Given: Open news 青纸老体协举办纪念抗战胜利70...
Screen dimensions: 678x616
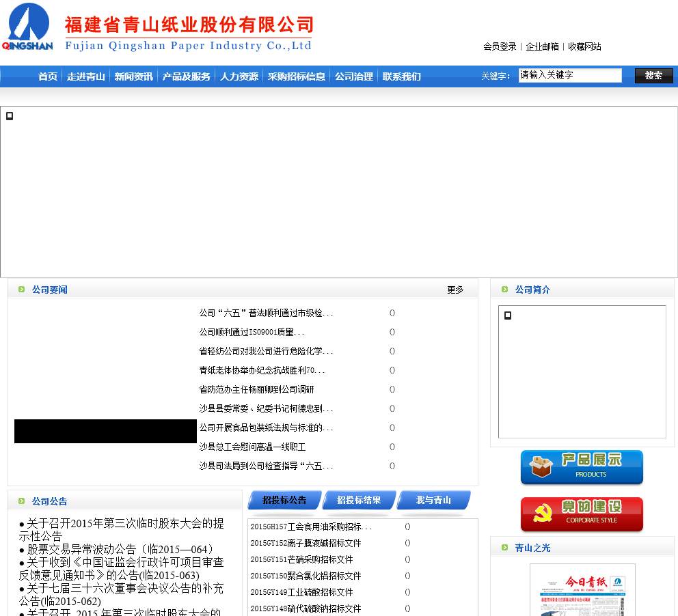Looking at the screenshot, I should click(262, 370).
